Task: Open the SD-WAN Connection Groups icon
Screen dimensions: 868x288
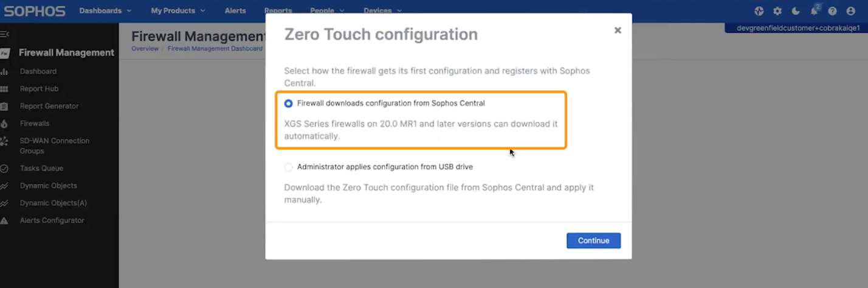Action: [4, 141]
